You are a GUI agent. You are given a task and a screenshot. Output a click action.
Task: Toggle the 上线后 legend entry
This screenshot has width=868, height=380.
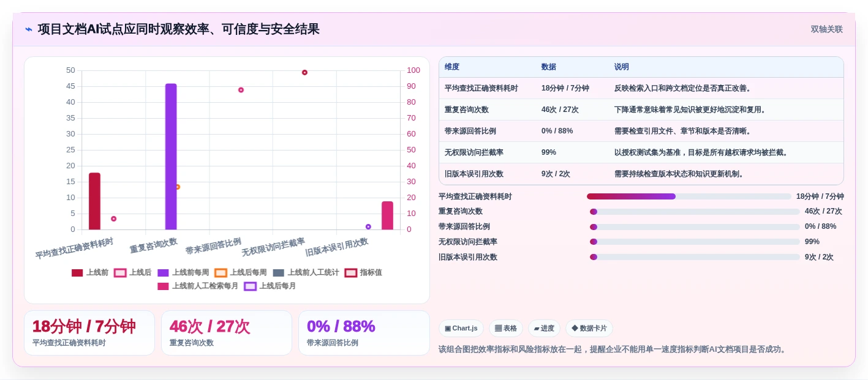coord(133,273)
